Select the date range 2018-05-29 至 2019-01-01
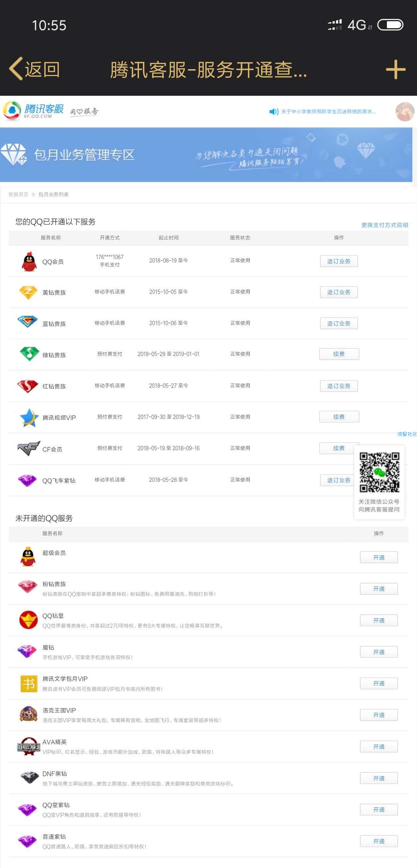 click(x=169, y=354)
